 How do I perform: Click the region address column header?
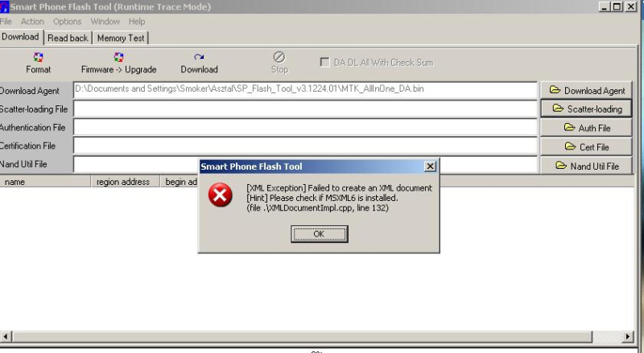(x=126, y=182)
